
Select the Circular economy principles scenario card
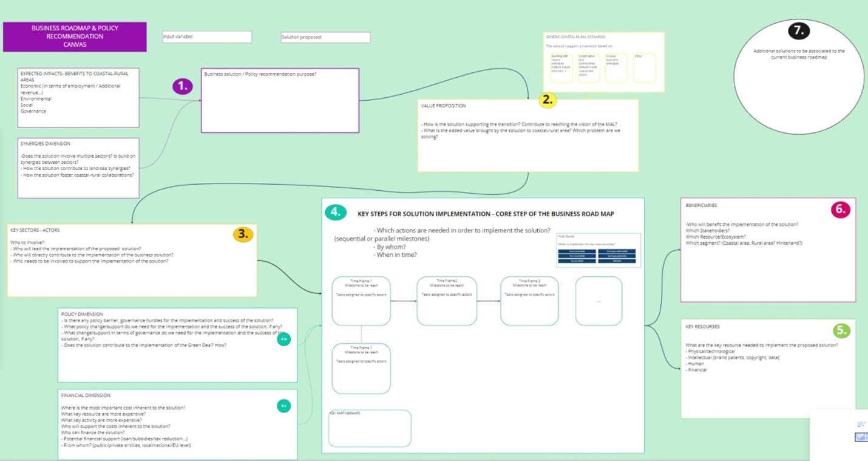tap(617, 68)
